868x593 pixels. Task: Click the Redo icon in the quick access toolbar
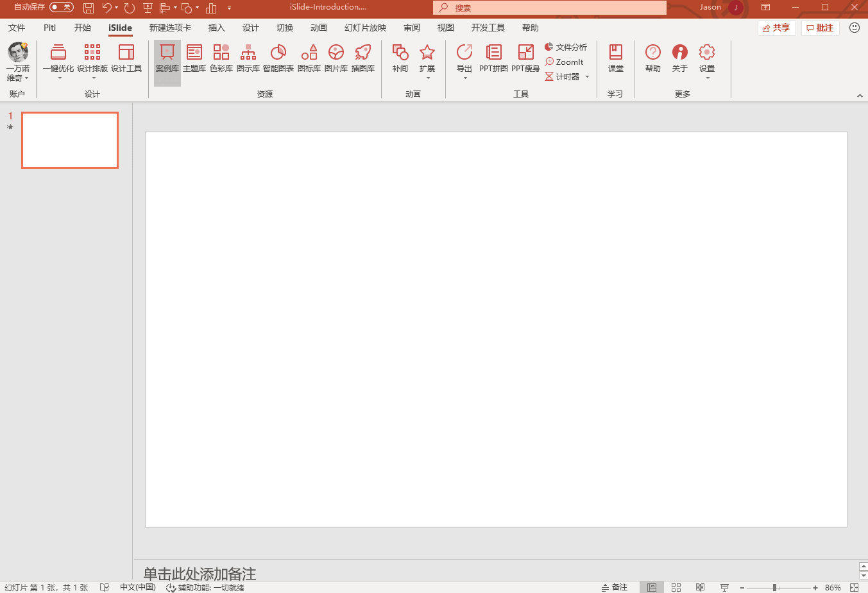pos(130,8)
